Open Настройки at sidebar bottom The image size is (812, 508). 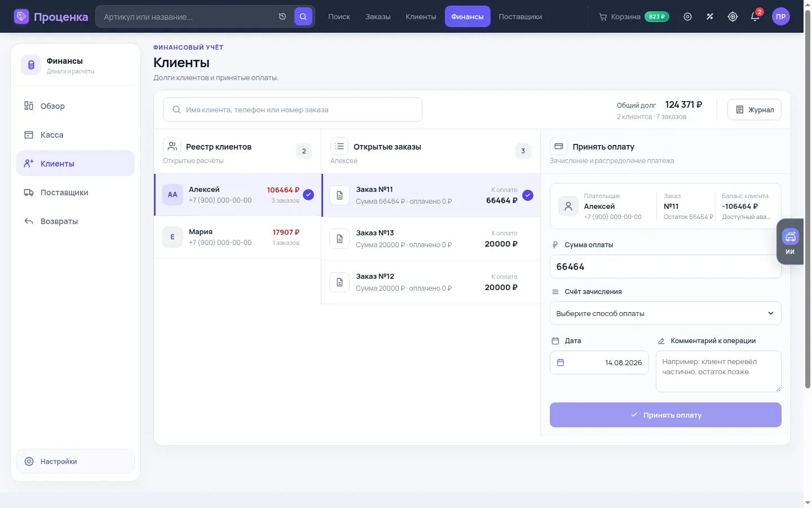[x=76, y=461]
